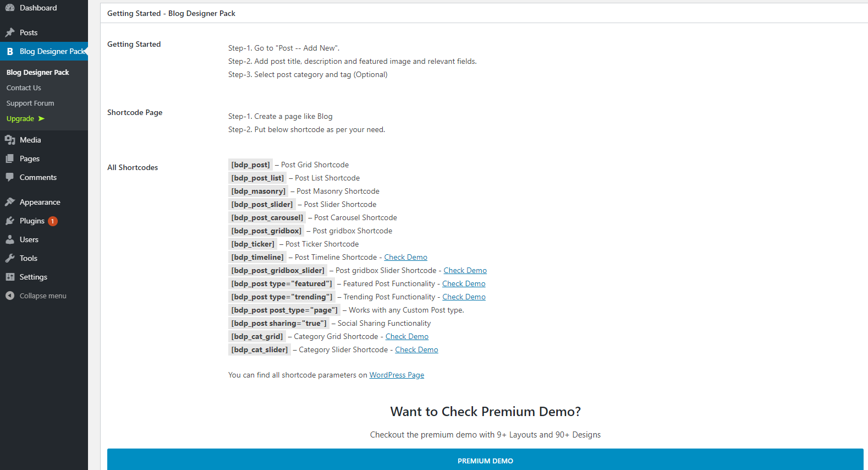This screenshot has height=470, width=868.
Task: Click the [bdp_post type="trending"] shortcode
Action: click(282, 297)
